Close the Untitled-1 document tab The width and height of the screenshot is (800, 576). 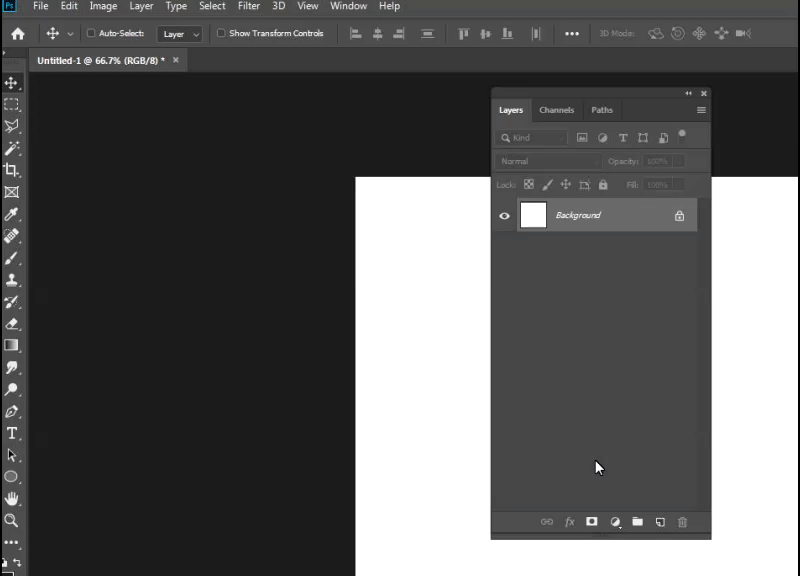pos(176,60)
